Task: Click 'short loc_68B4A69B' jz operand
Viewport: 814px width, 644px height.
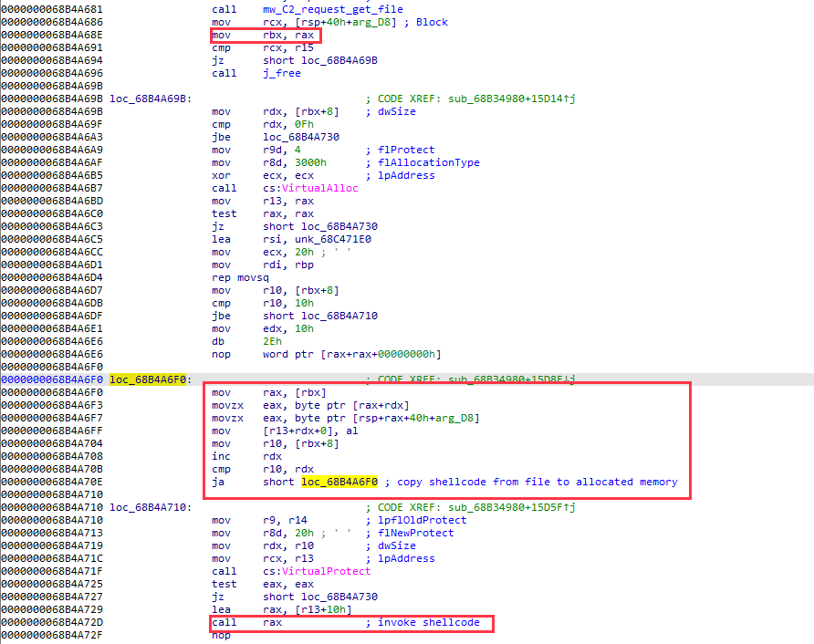Action: pyautogui.click(x=319, y=60)
